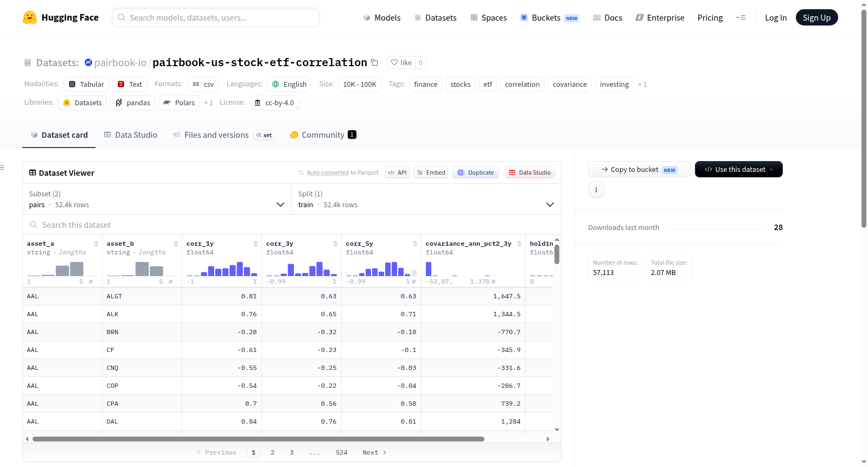
Task: Switch to the Data Studio tab
Action: pyautogui.click(x=131, y=135)
